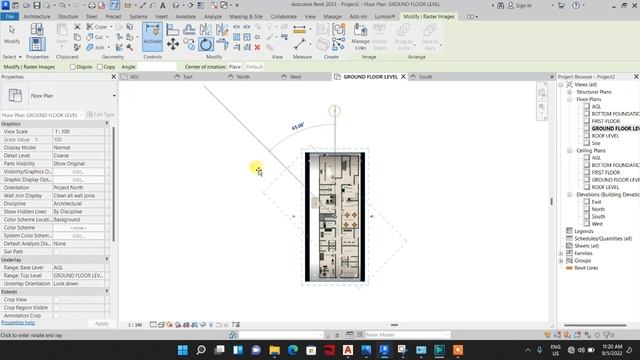Click the Print icon in quick access toolbar
The height and width of the screenshot is (360, 640).
pyautogui.click(x=92, y=5)
